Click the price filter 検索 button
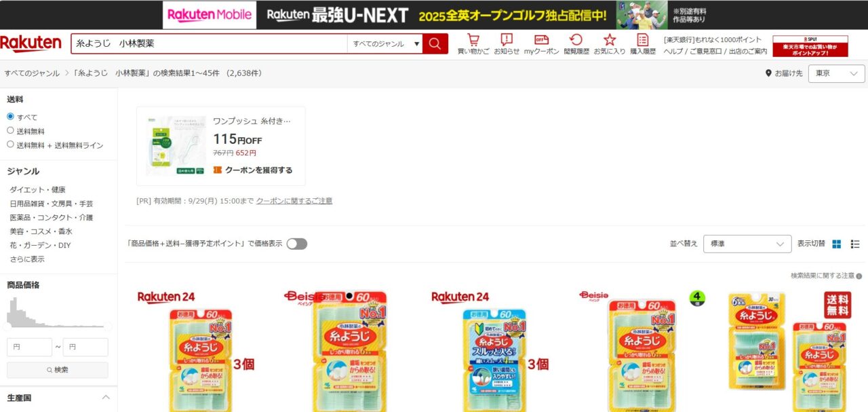The image size is (868, 412). pos(57,370)
